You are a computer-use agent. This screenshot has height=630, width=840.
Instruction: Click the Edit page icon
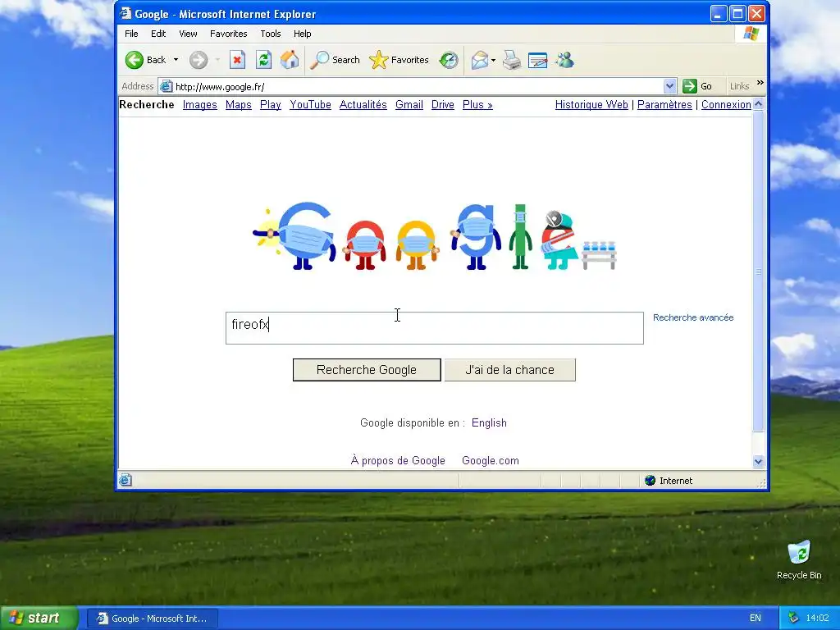[538, 60]
